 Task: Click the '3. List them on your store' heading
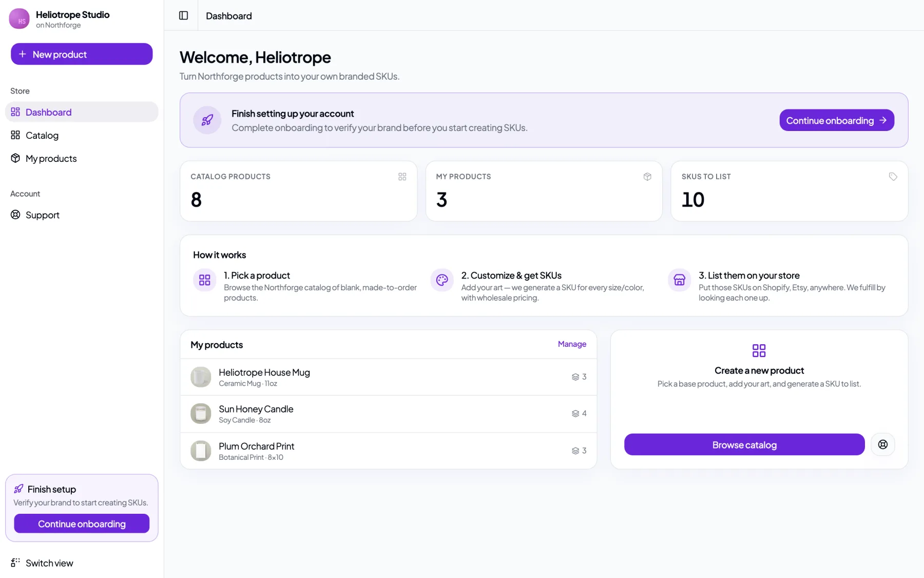pos(749,275)
